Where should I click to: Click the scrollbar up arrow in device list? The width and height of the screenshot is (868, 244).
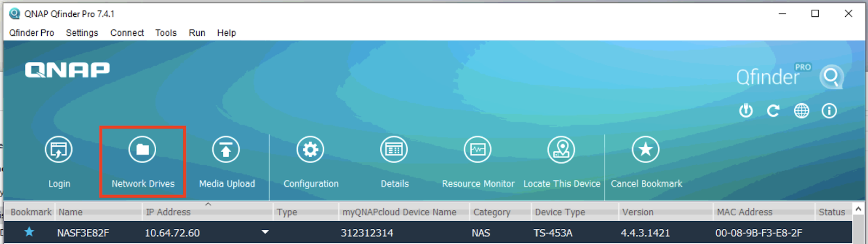(858, 209)
